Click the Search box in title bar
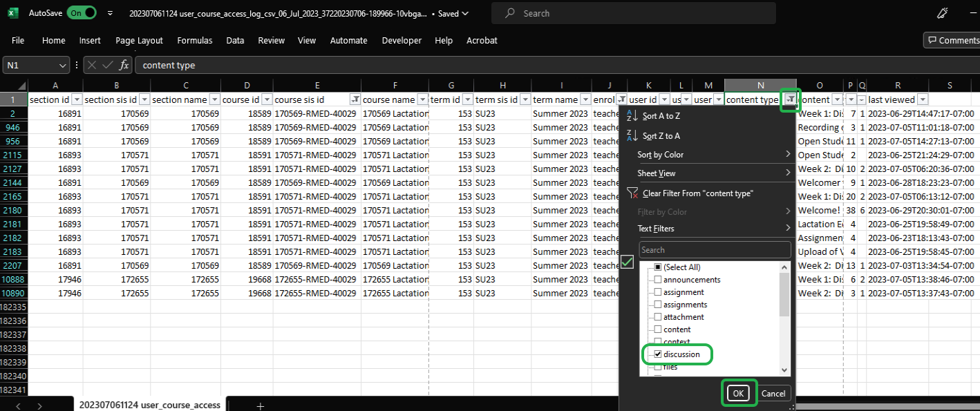This screenshot has width=980, height=411. point(634,13)
